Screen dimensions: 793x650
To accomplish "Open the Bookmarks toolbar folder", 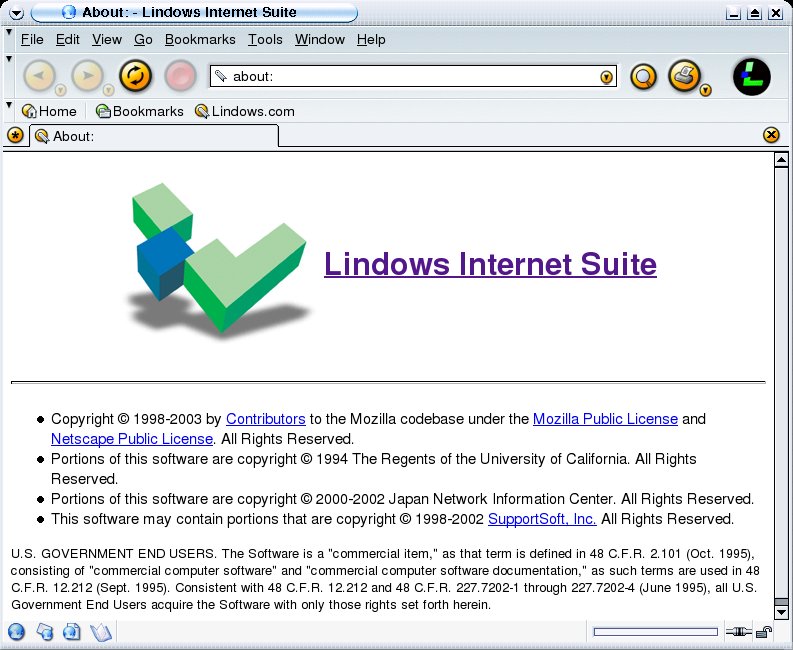I will pos(140,111).
